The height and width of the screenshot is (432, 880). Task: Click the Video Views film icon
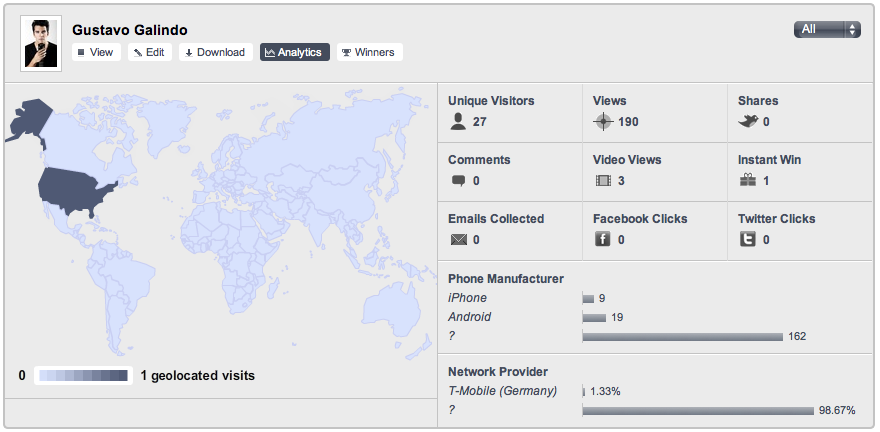[603, 181]
